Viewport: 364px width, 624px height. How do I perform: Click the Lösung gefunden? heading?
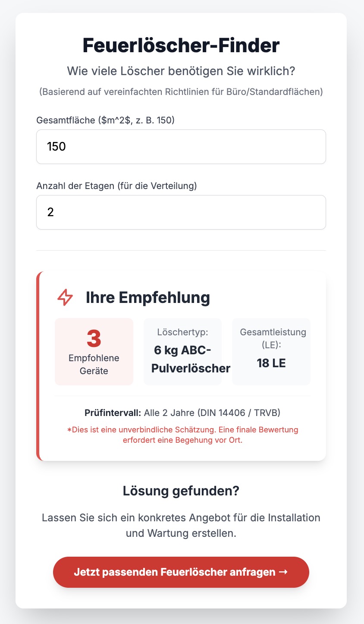(x=181, y=491)
